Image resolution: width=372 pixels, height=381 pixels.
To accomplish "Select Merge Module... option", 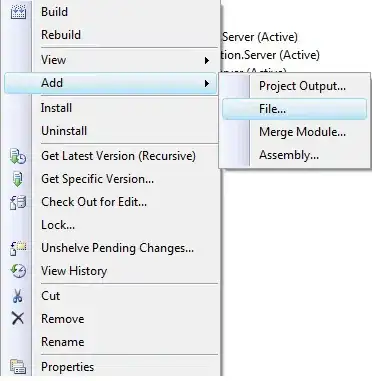I will coord(302,132).
